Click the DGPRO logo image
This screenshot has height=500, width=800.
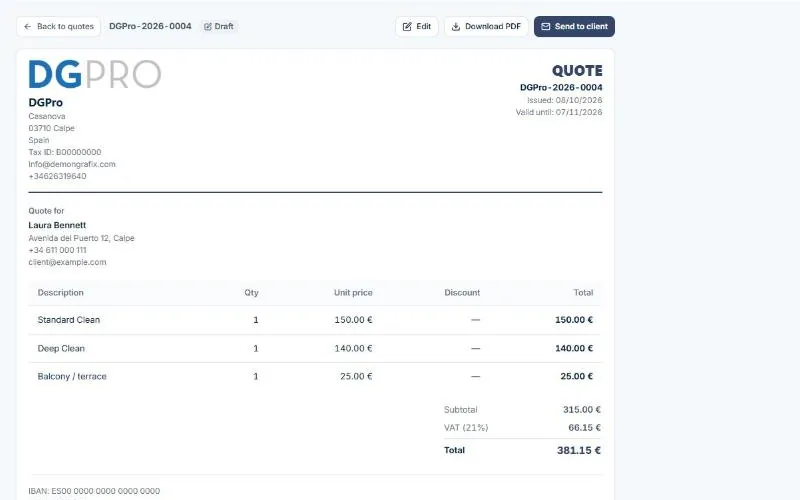[95, 74]
